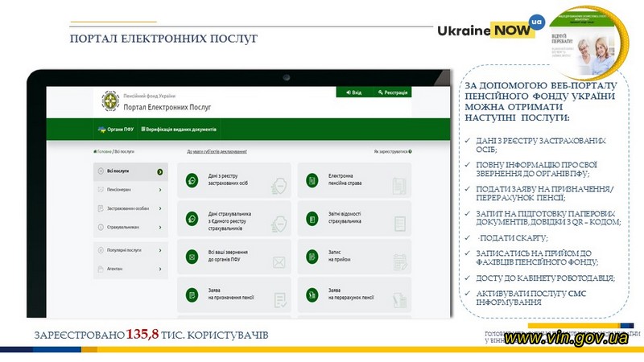Click the icon beside 'Застрахованим особам' in sidebar

[101, 208]
